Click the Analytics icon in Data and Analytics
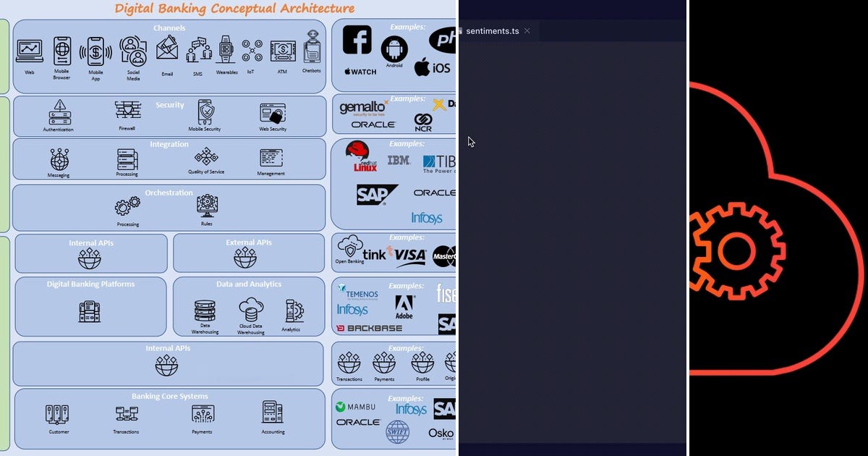The image size is (868, 456). pos(292,309)
